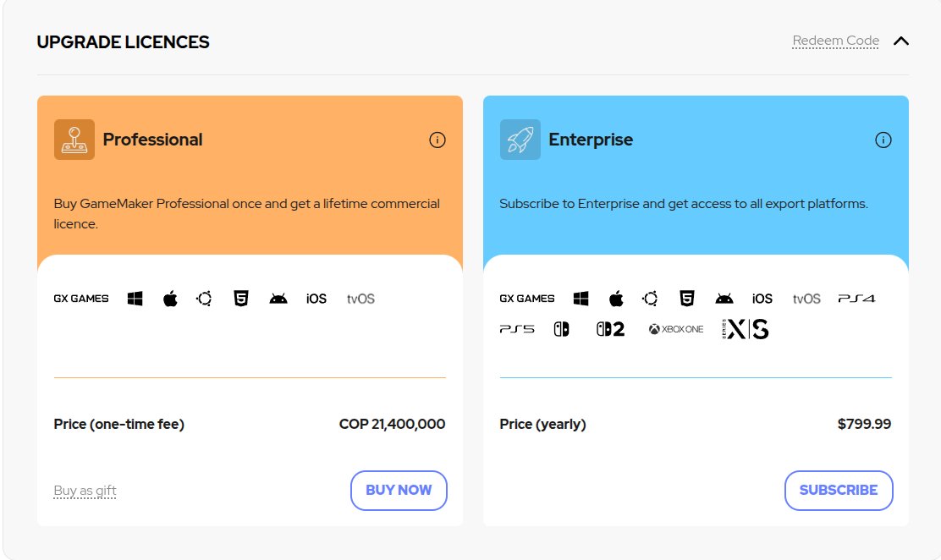Viewport: 941px width, 560px height.
Task: Click the Professional joystick icon
Action: pyautogui.click(x=74, y=140)
